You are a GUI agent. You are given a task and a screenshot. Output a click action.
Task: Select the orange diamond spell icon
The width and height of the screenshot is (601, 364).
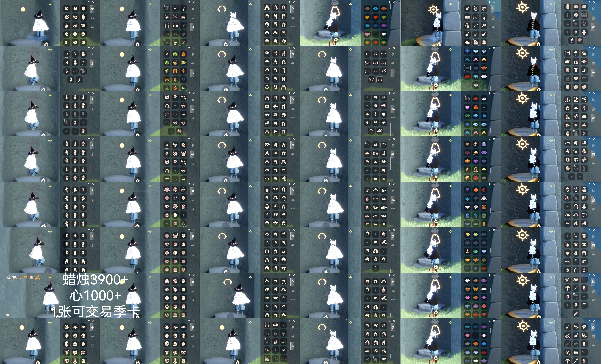click(x=183, y=71)
